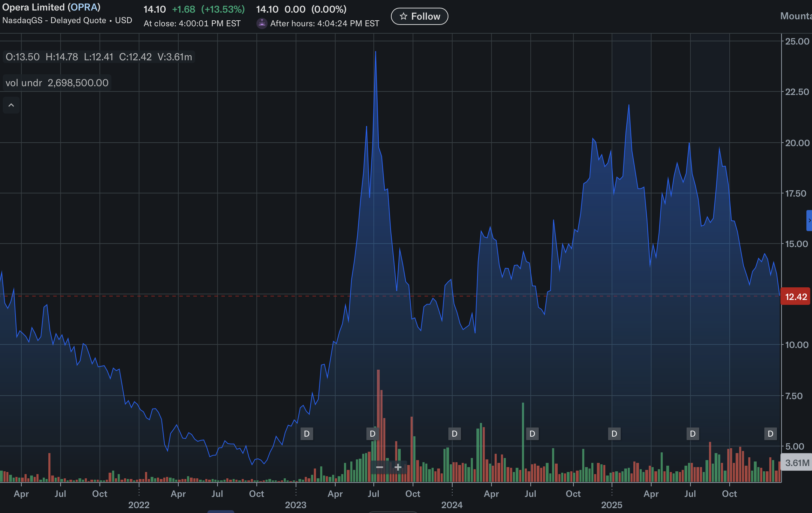
Task: Click the dividend D marker near July 2025
Action: tap(693, 434)
